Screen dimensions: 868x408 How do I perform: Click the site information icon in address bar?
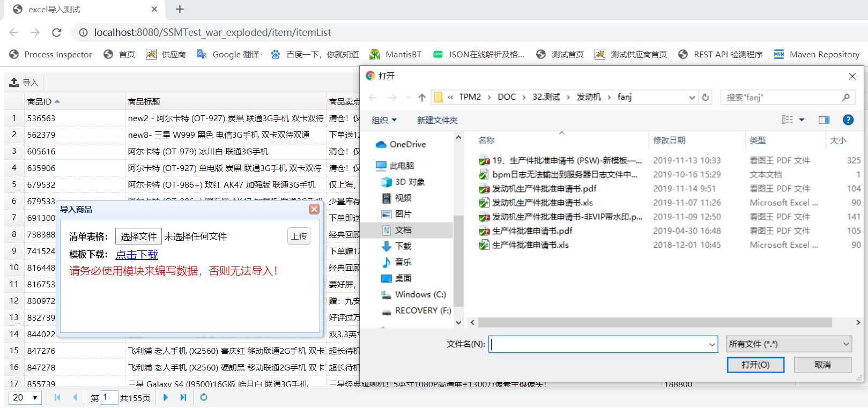(84, 32)
